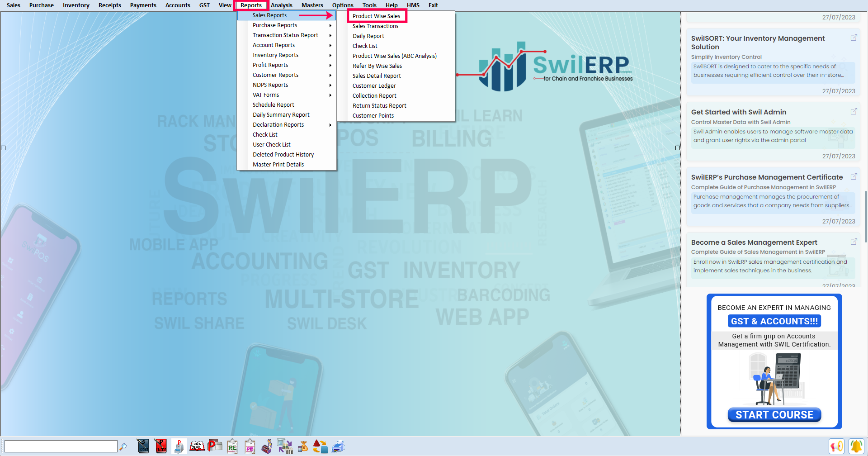Open the green RE clipboard toolbar icon
This screenshot has height=456, width=868.
click(232, 446)
